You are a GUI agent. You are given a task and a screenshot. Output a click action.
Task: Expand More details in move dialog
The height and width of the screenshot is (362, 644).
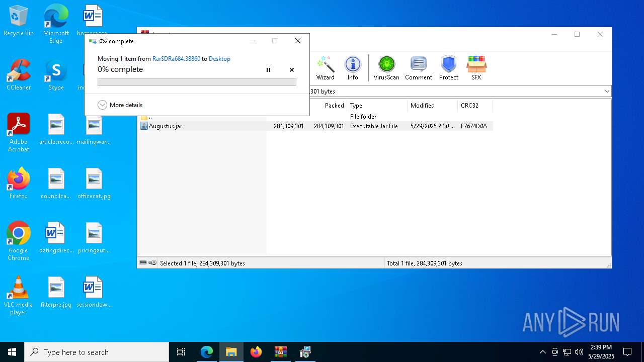(120, 105)
